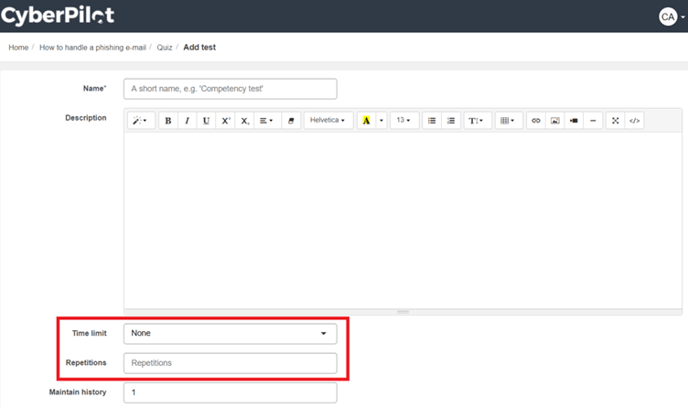Click the CyberPilot logo

57,15
